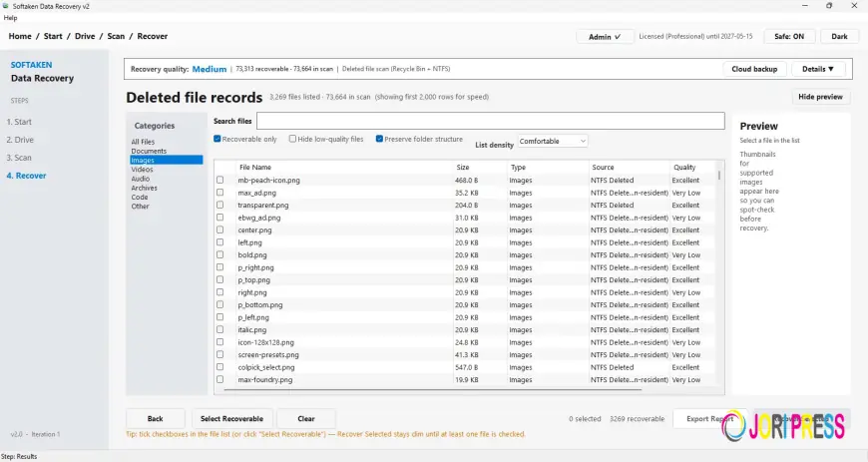Select the Videos category
This screenshot has height=462, width=868.
[x=142, y=170]
